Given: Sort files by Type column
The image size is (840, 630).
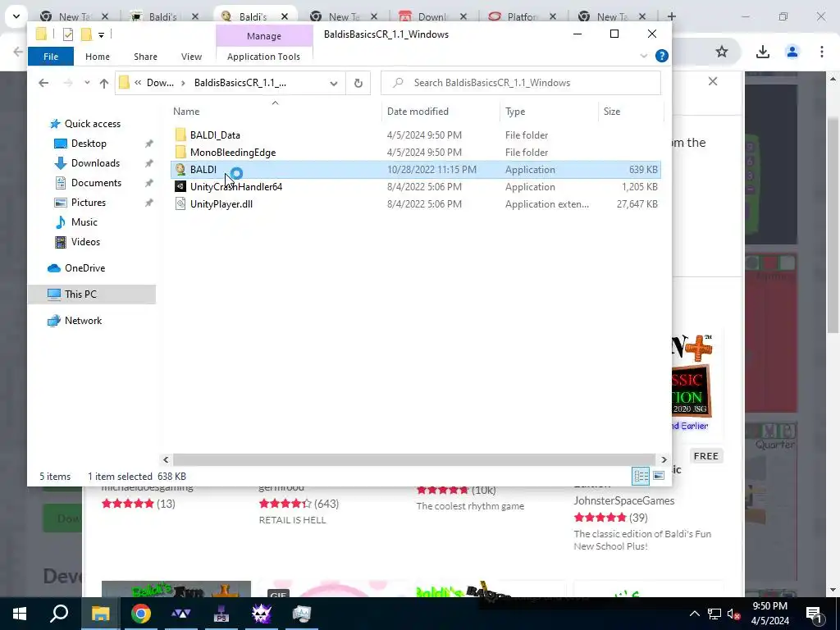Looking at the screenshot, I should tap(515, 112).
